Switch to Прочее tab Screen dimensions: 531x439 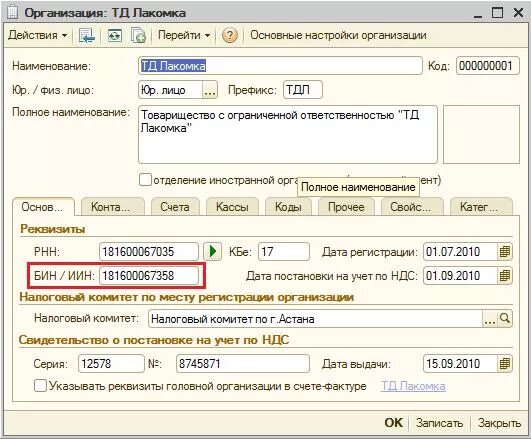(346, 207)
